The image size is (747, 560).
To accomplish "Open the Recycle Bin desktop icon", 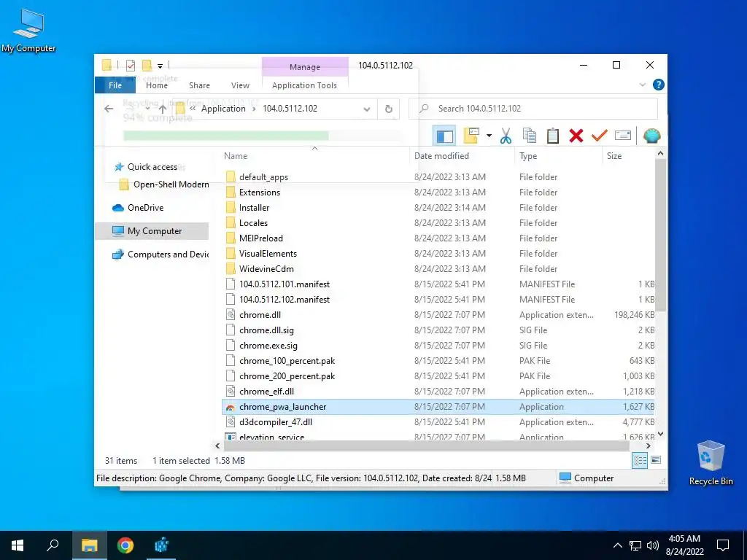I will pos(711,463).
